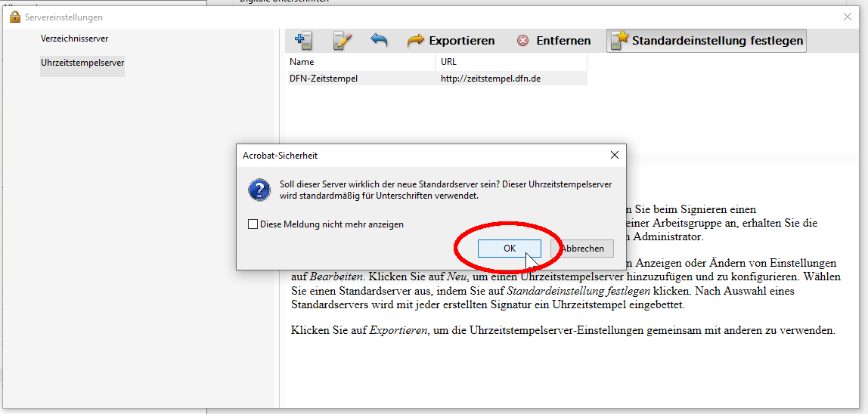The height and width of the screenshot is (414, 868).
Task: Click the add new server icon
Action: 304,41
